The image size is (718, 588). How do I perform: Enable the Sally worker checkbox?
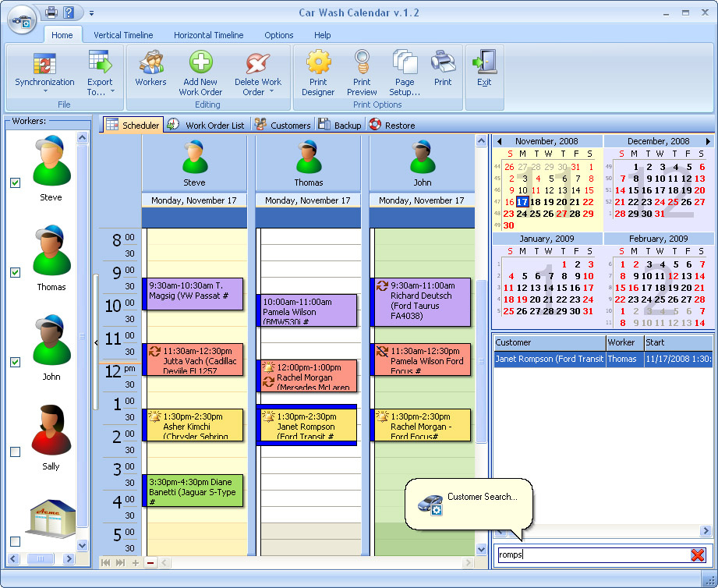pos(15,452)
